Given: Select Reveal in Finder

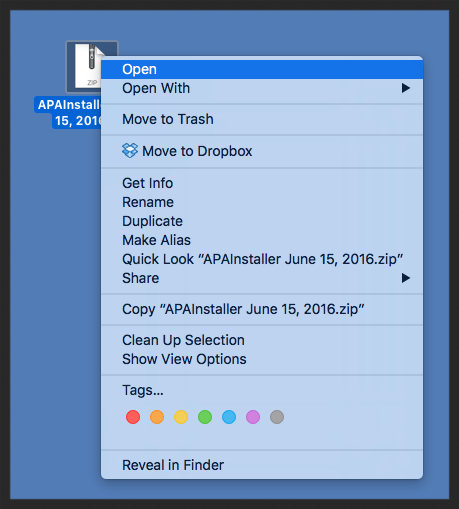Looking at the screenshot, I should tap(262, 465).
